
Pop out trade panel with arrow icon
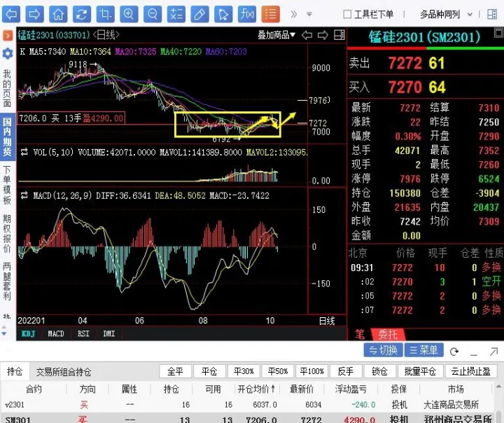493,352
